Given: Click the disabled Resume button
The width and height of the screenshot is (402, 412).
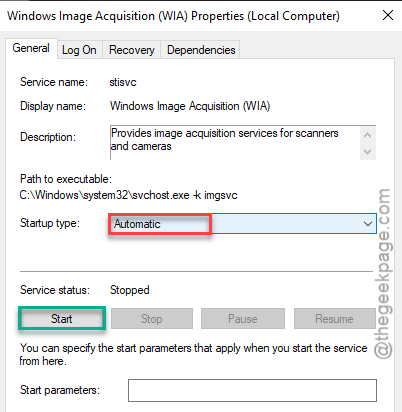Looking at the screenshot, I should tap(334, 319).
